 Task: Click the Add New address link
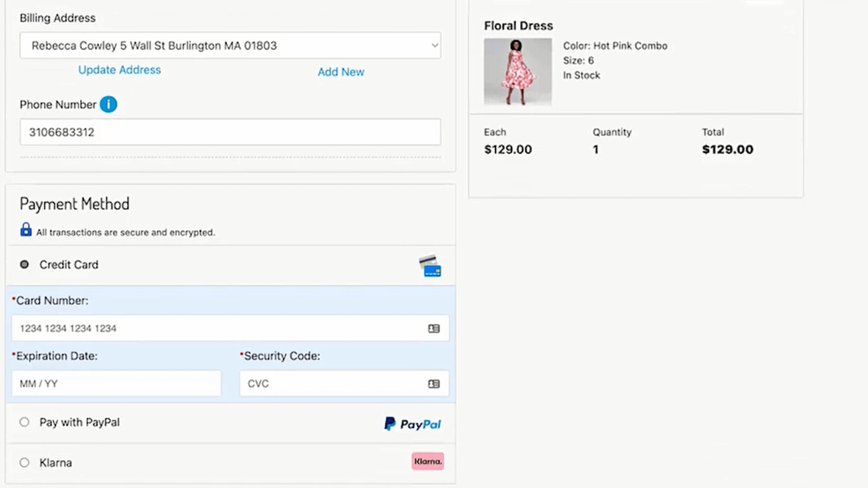pos(341,72)
